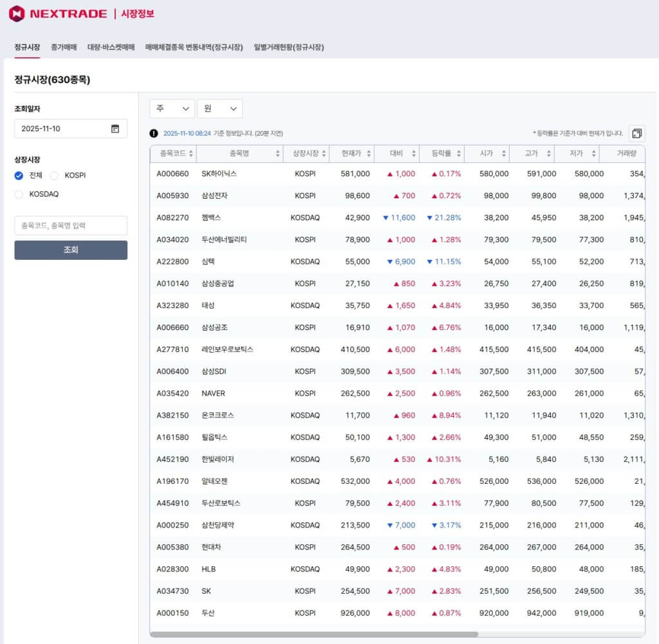Sort by 종목코드 column sort arrows
The image size is (659, 644).
click(192, 154)
